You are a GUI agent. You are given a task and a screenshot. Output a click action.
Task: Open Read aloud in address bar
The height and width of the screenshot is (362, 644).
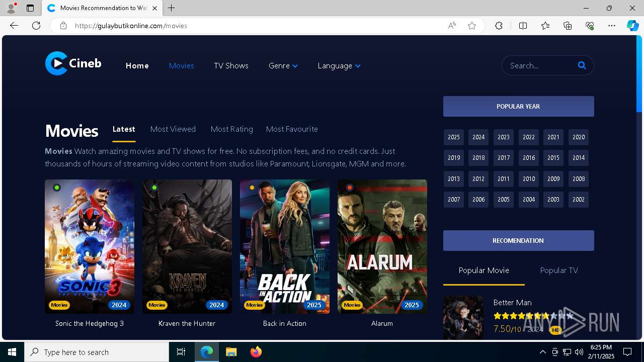(452, 26)
